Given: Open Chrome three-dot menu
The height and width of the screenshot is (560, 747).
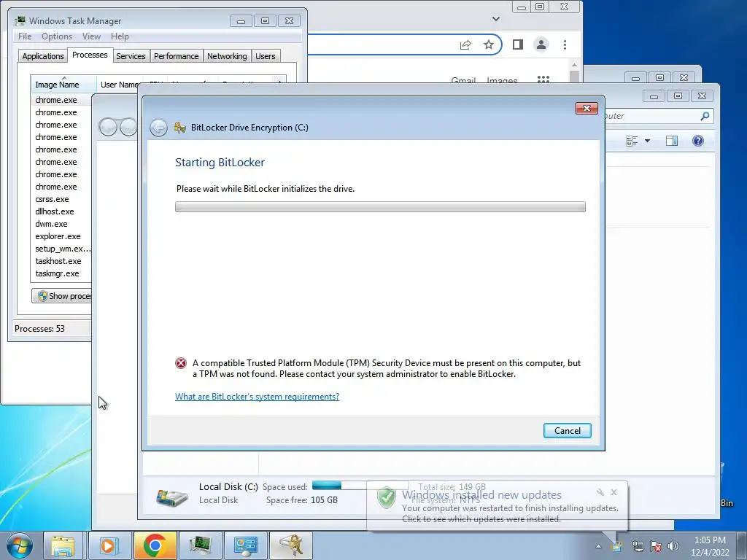Looking at the screenshot, I should tap(565, 44).
